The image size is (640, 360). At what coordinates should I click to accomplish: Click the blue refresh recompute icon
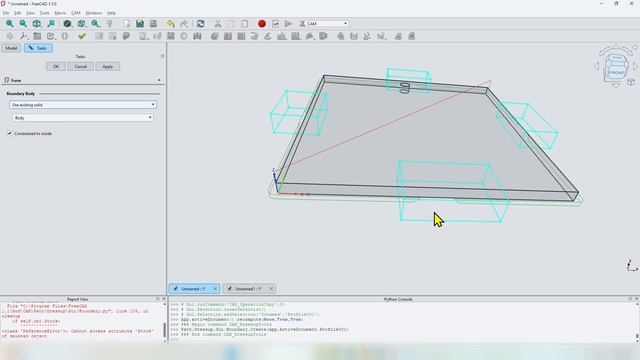pos(200,24)
